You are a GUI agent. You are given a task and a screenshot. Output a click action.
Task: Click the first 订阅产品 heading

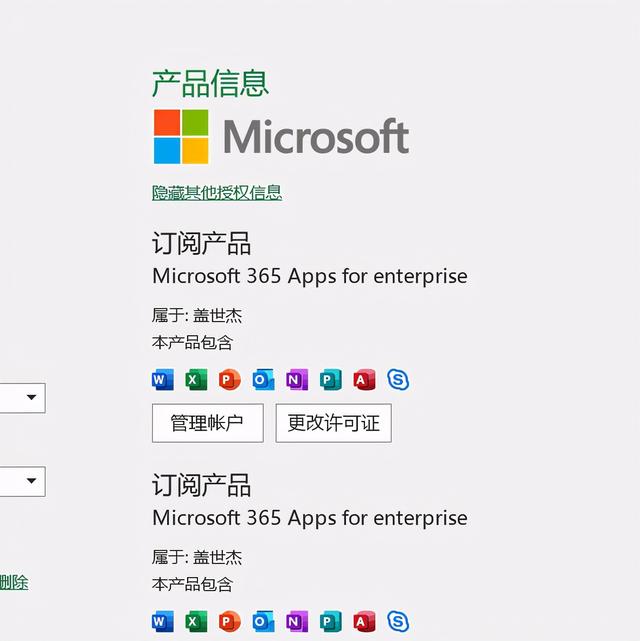click(201, 243)
